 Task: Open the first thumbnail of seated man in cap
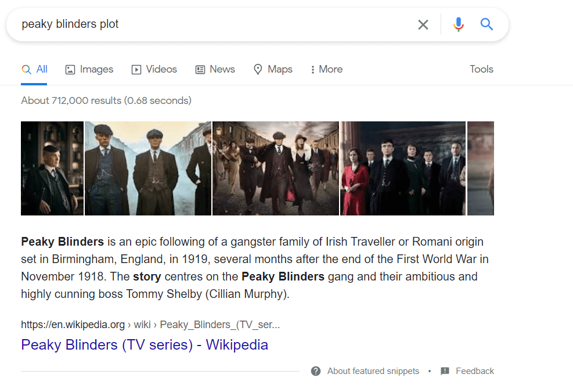point(52,168)
